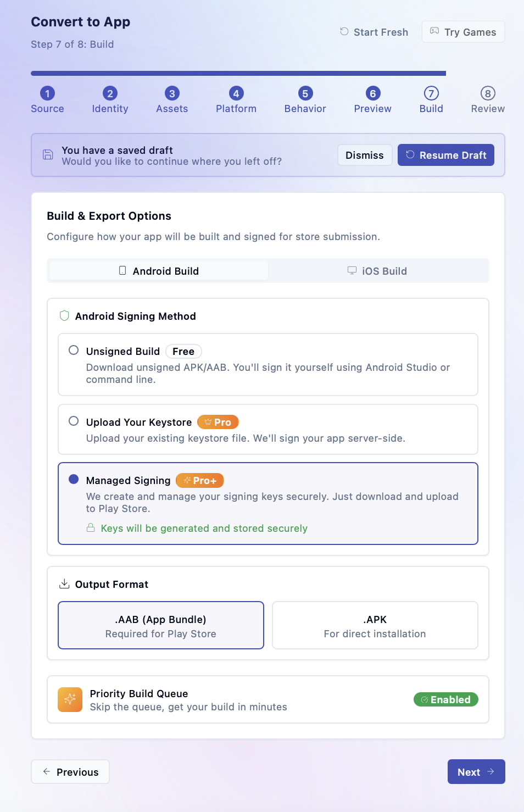Go to Next step
524x812 pixels.
coord(476,772)
